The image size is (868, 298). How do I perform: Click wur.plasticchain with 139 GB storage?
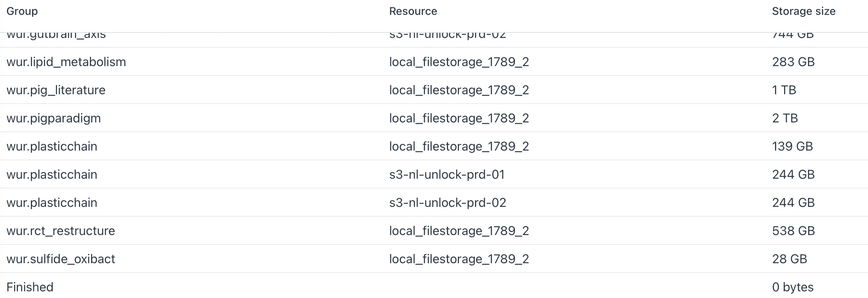pyautogui.click(x=52, y=146)
